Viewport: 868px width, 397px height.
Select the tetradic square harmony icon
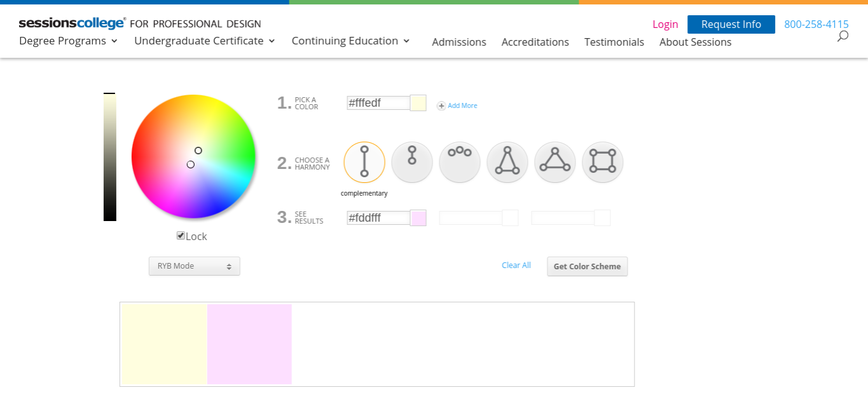(x=603, y=162)
